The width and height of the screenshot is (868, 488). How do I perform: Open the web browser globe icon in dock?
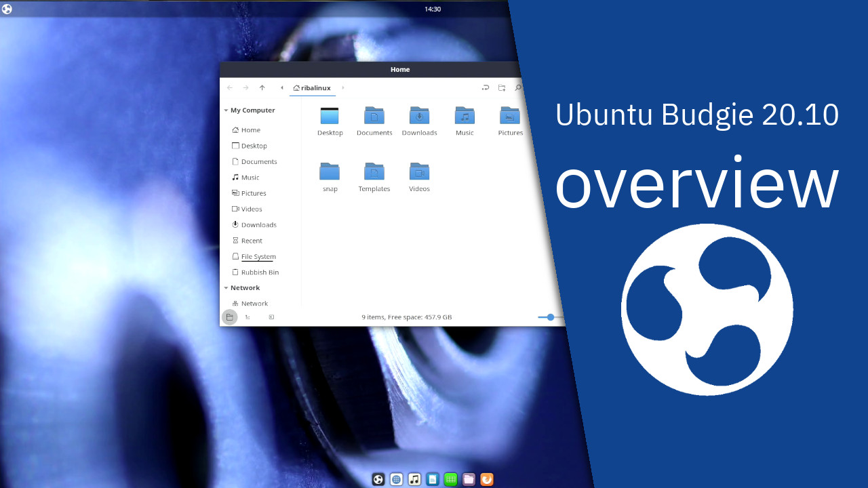397,479
